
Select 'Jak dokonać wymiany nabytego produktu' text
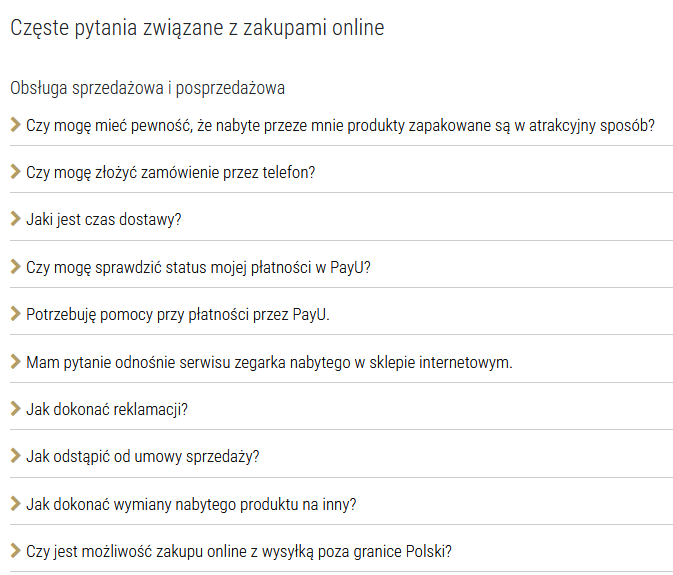(x=191, y=504)
